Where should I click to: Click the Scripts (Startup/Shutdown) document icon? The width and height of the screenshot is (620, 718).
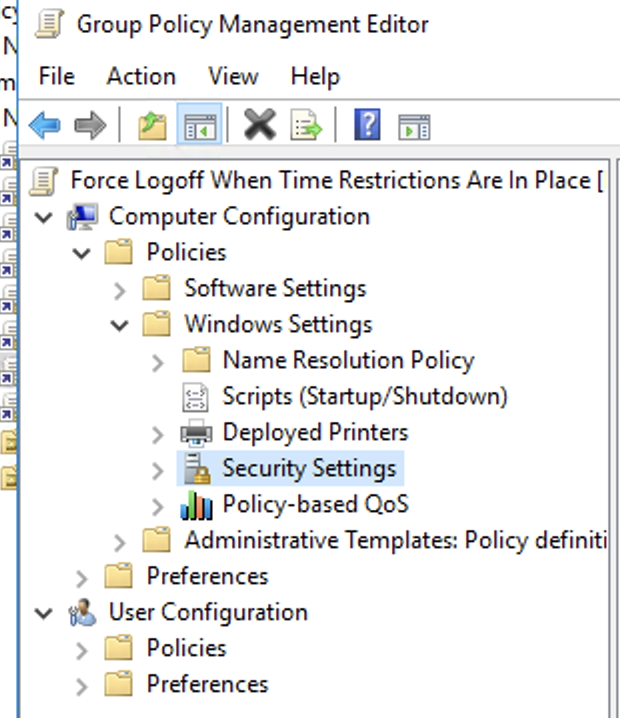196,397
